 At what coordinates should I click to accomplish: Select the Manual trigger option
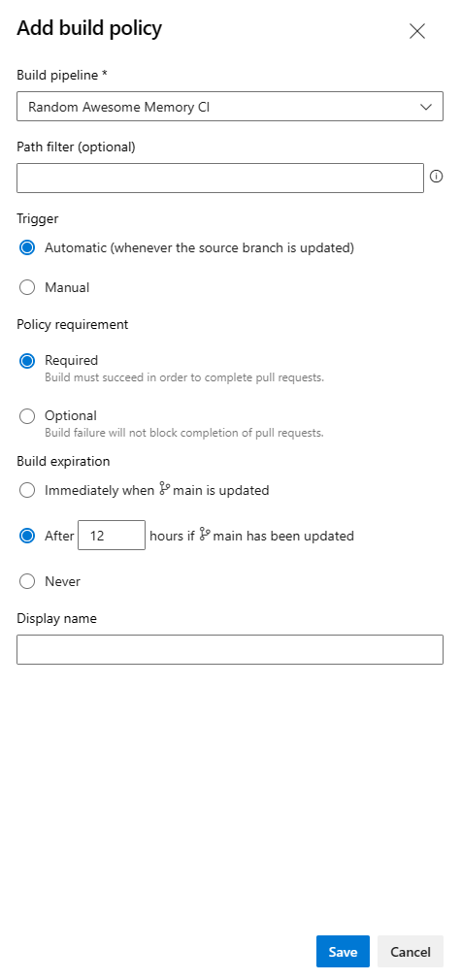pyautogui.click(x=27, y=287)
